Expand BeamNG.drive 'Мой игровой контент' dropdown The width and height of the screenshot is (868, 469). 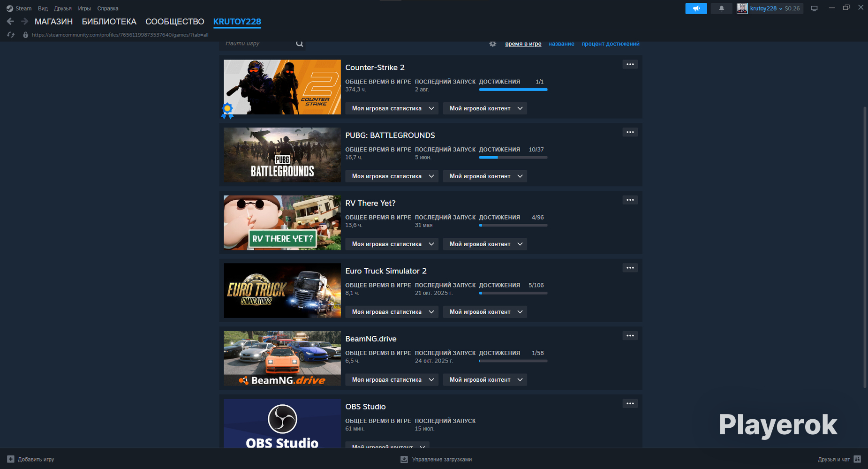pos(485,380)
